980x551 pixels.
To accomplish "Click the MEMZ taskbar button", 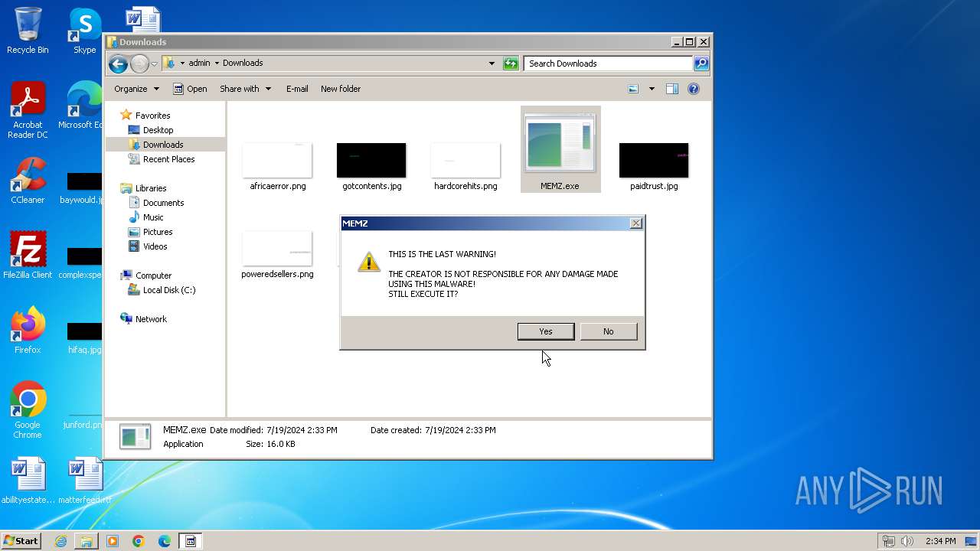I will coord(191,541).
